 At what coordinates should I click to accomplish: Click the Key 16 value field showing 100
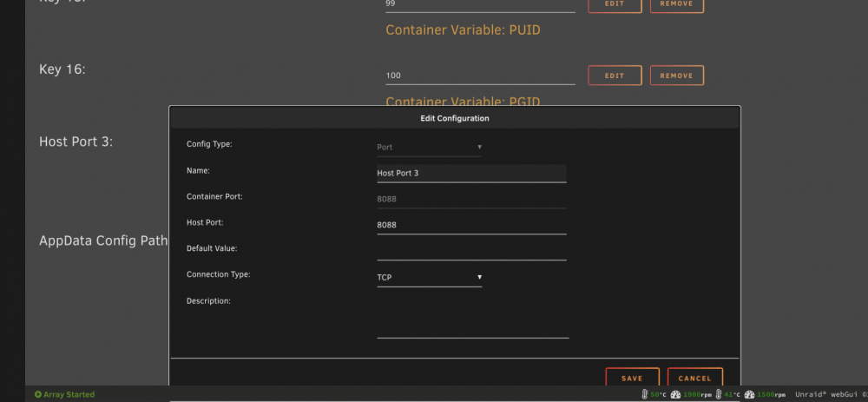click(x=481, y=76)
